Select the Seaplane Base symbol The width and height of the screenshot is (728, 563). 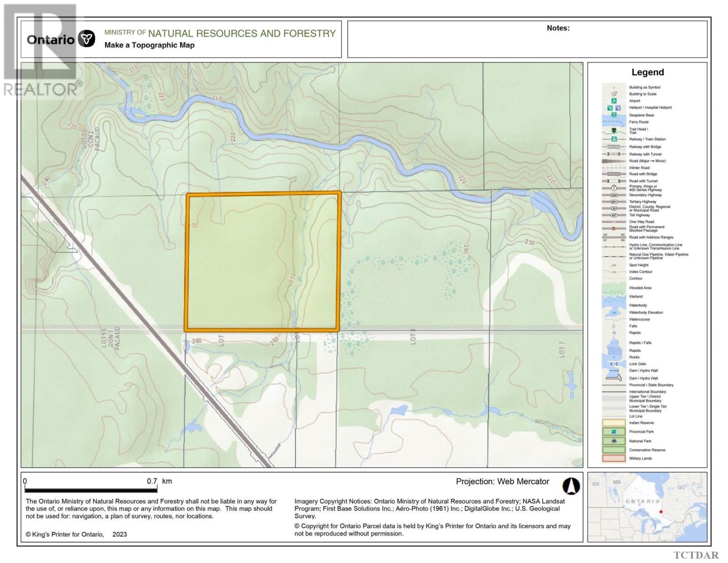tap(614, 114)
